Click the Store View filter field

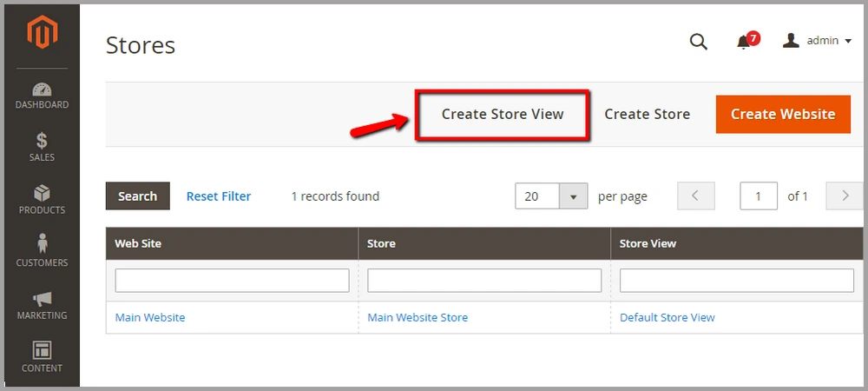(737, 281)
